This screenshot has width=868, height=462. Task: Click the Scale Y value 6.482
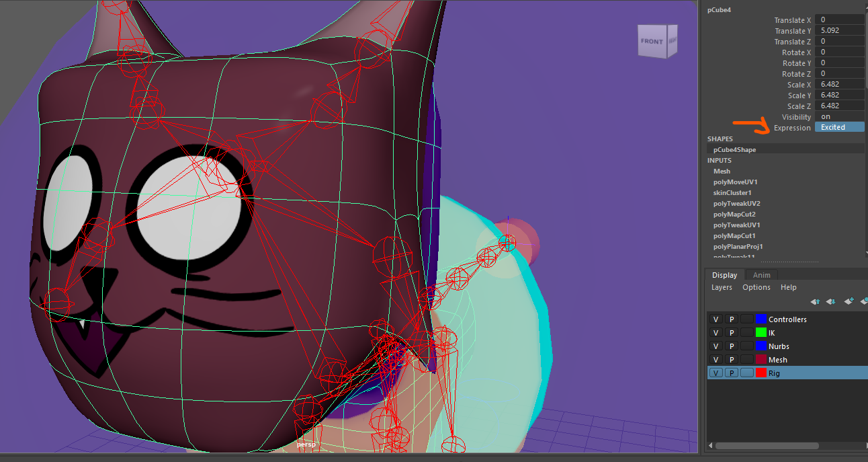840,95
